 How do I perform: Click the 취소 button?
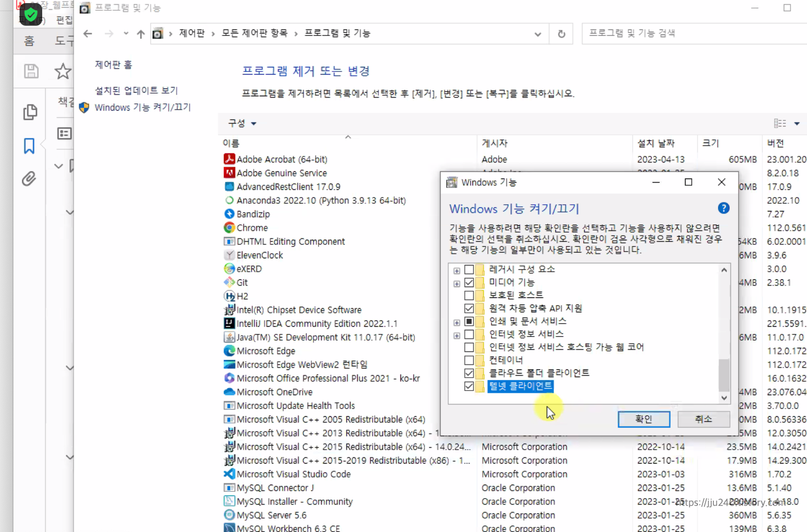(704, 419)
